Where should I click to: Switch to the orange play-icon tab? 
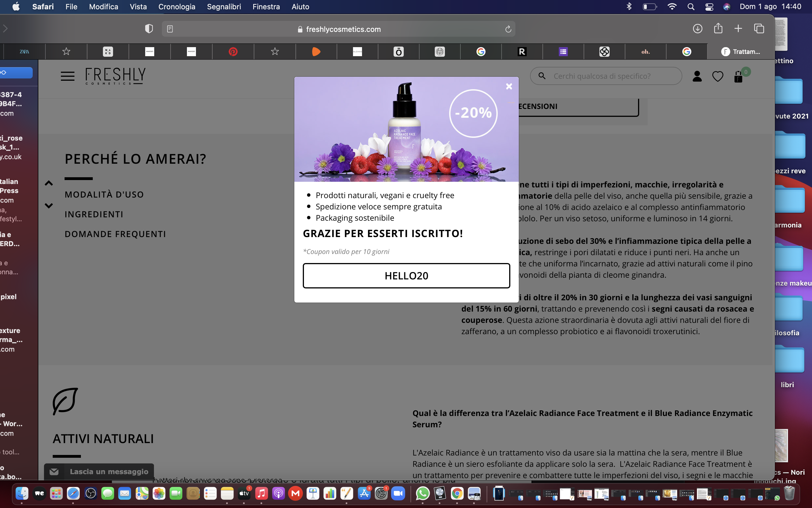(x=316, y=52)
